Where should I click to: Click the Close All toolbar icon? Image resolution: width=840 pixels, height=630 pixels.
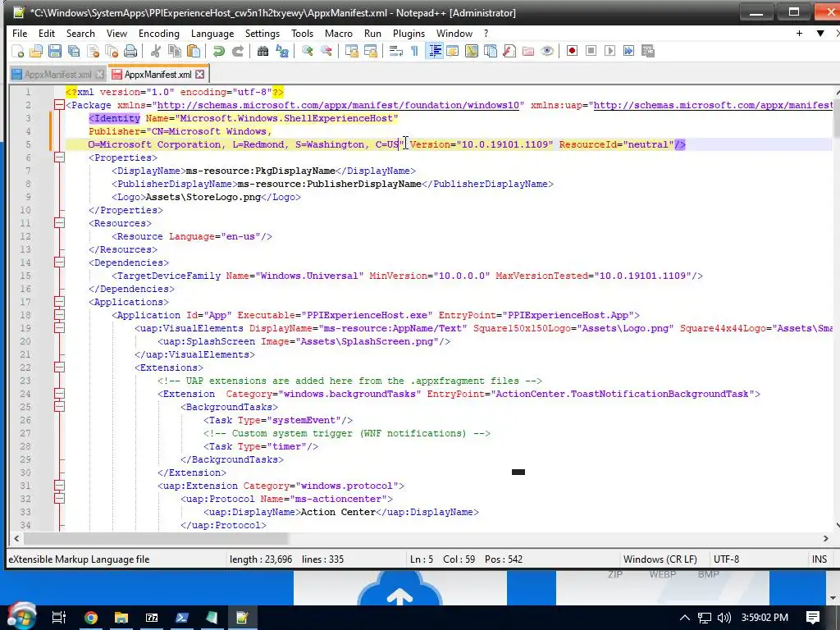(x=112, y=51)
